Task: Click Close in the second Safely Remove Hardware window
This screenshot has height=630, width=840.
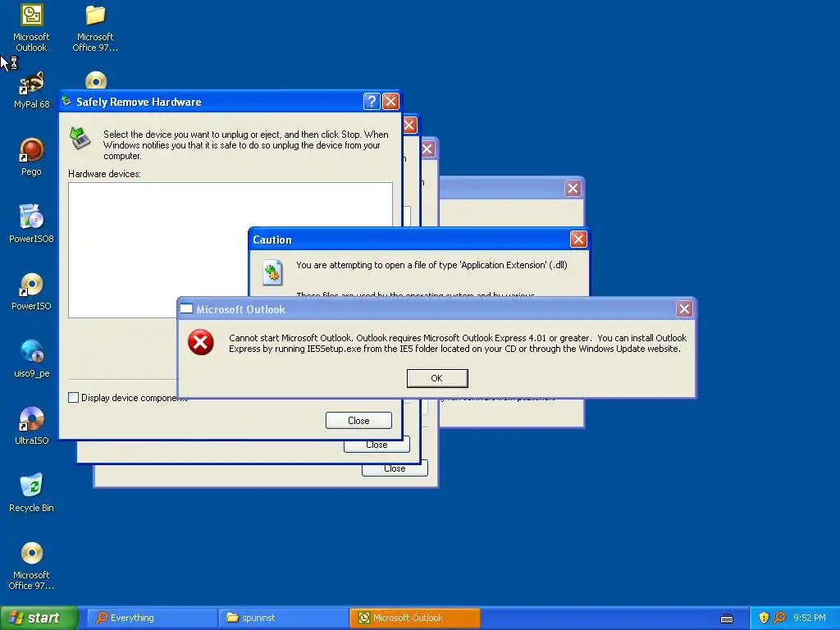Action: 377,445
